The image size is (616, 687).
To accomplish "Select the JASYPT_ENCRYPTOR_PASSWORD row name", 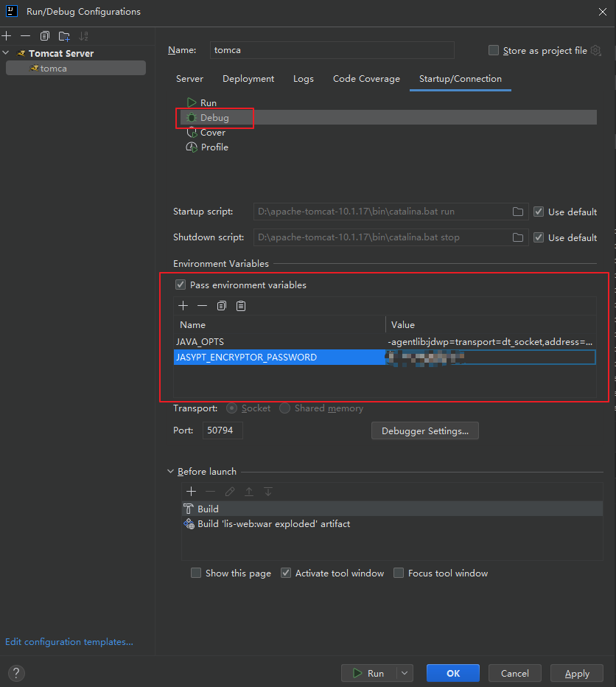I will (x=279, y=357).
